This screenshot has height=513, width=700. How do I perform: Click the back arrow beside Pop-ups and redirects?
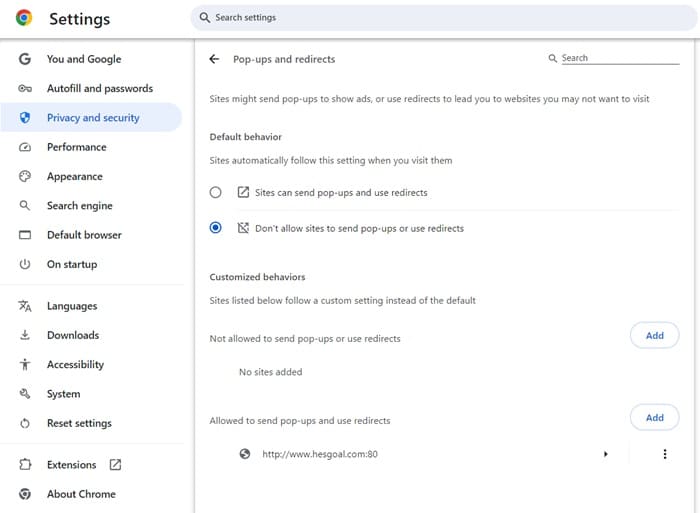click(x=214, y=59)
